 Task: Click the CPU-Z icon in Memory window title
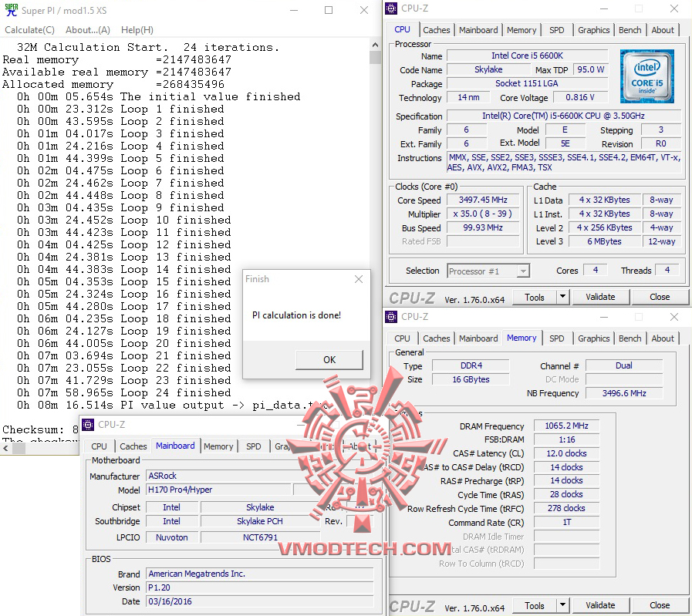point(391,317)
